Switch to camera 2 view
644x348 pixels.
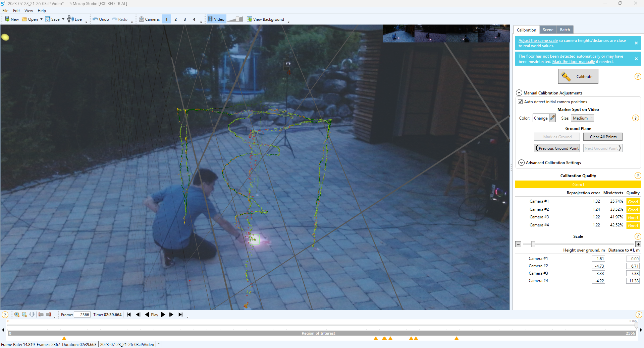pyautogui.click(x=175, y=19)
